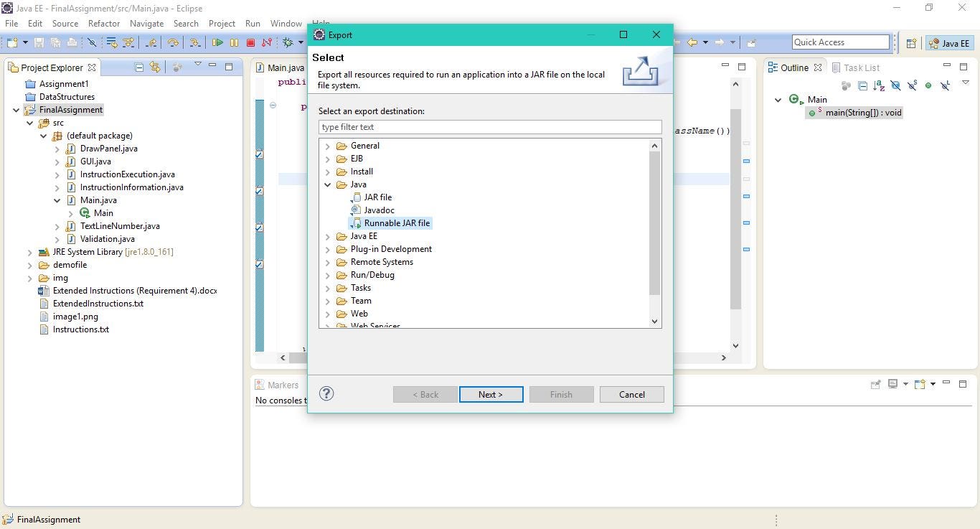The image size is (980, 529).
Task: Expand the General folder in Export tree
Action: pos(328,146)
